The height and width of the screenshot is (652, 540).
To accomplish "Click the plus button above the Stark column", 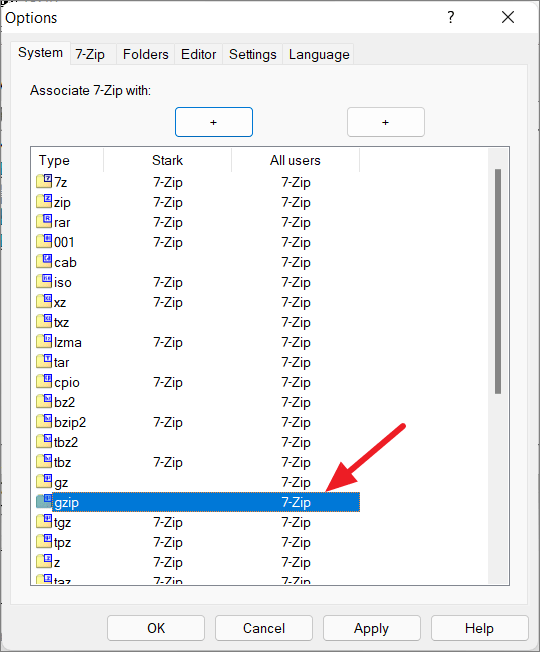I will click(x=214, y=122).
